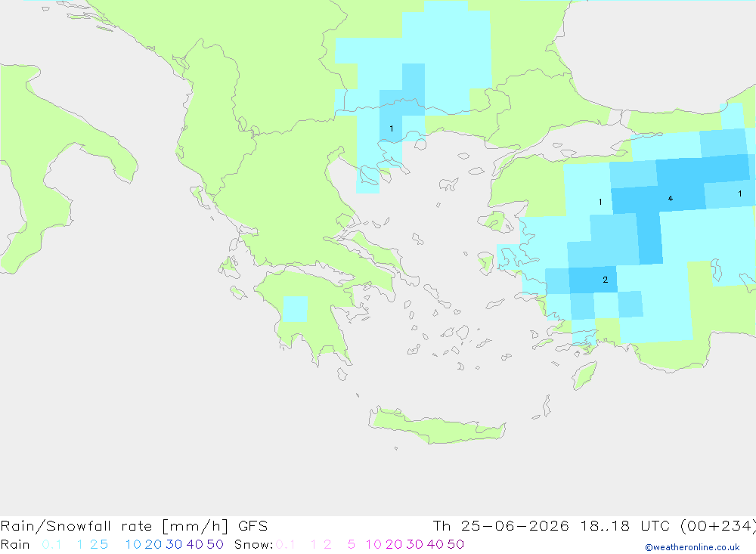Viewport: 756px width, 554px height.
Task: Click the rain value '4' over Turkey
Action: (670, 199)
